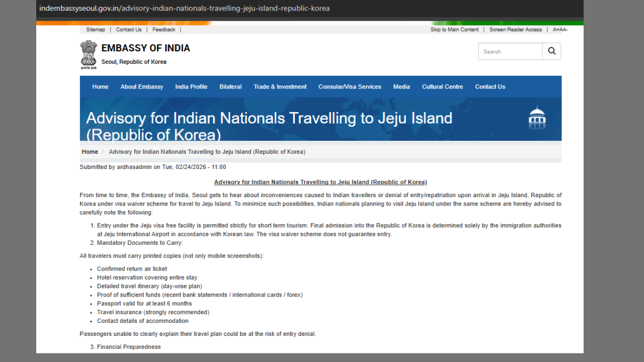
Task: Click the embassy building icon in banner
Action: [x=537, y=118]
